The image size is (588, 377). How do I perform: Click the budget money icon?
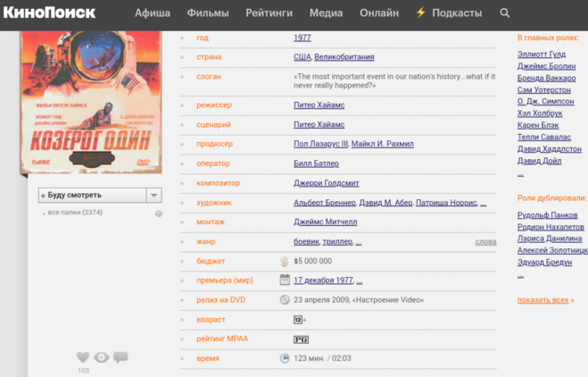tap(285, 262)
